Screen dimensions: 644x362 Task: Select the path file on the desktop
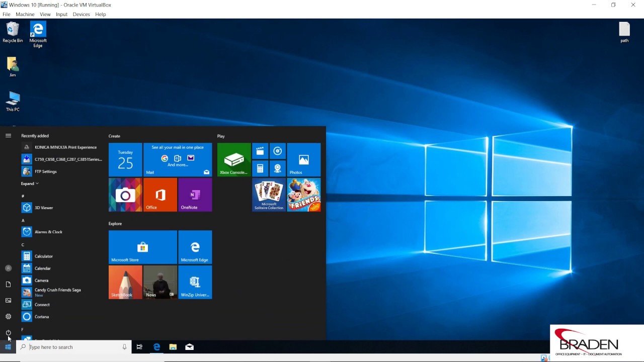pyautogui.click(x=624, y=32)
